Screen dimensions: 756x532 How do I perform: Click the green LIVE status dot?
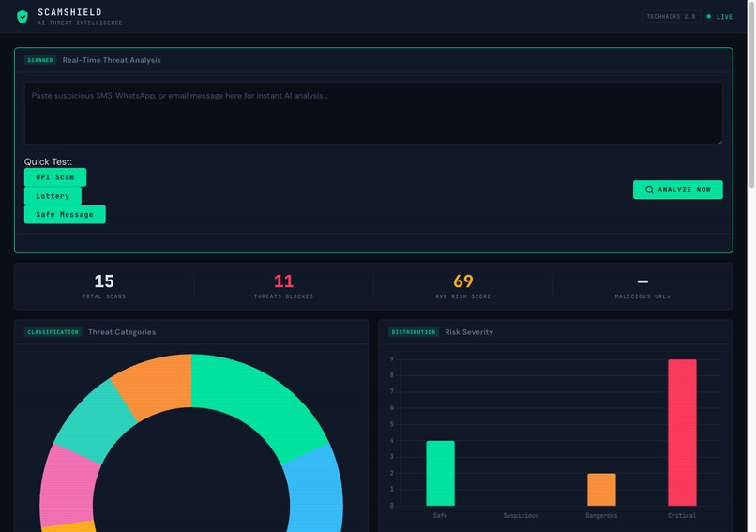tap(709, 16)
